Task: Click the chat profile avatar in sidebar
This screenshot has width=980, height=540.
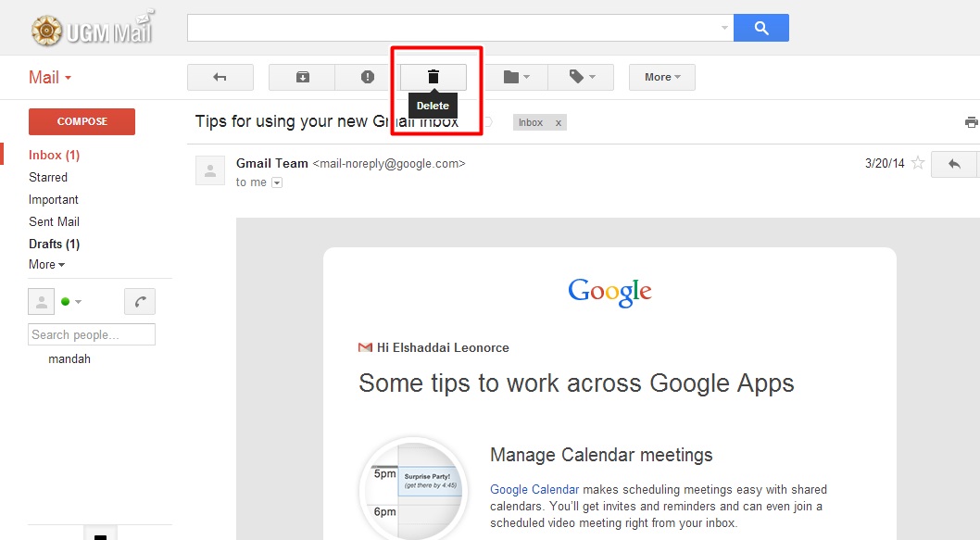Action: (42, 302)
